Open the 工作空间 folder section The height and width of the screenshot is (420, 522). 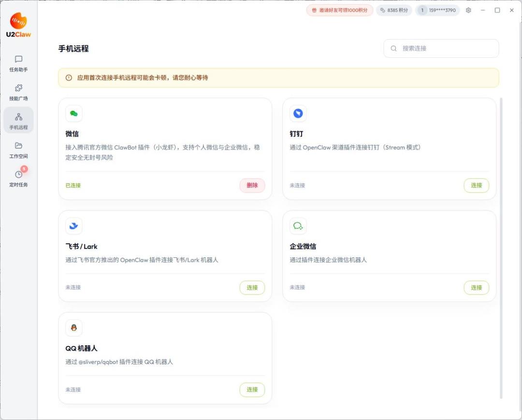(x=18, y=150)
